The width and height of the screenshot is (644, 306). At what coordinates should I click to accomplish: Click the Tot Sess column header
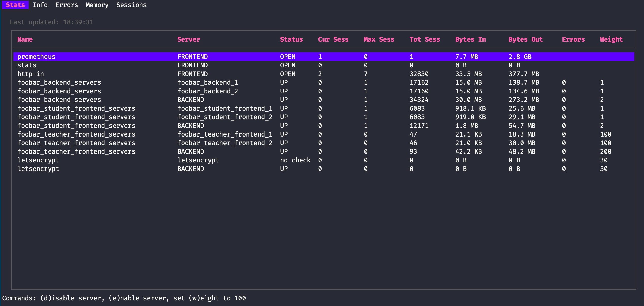tap(425, 39)
